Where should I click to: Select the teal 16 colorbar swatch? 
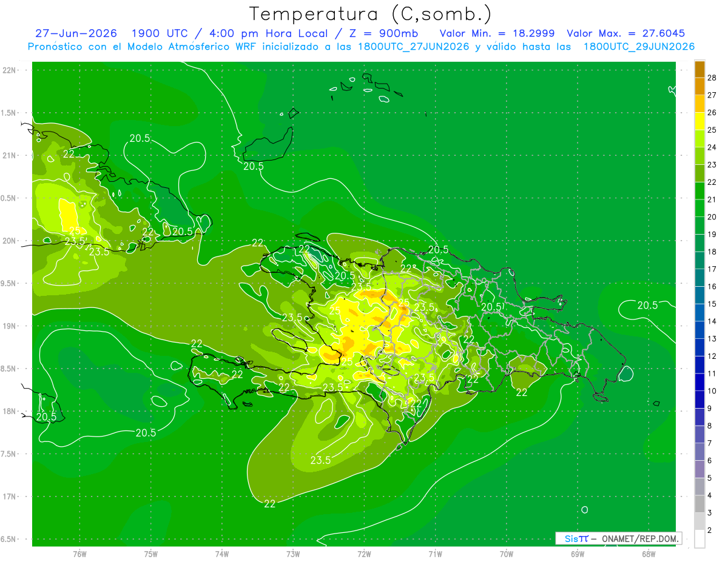[699, 278]
